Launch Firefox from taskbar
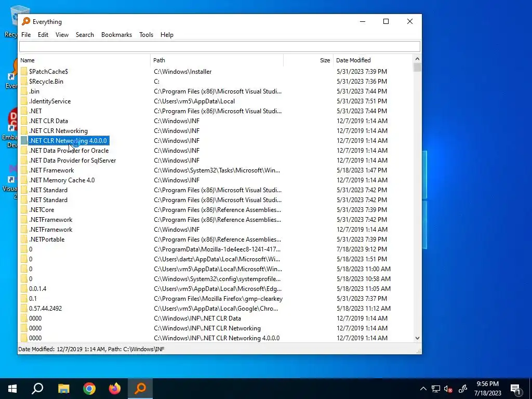This screenshot has height=399, width=532. click(x=115, y=389)
